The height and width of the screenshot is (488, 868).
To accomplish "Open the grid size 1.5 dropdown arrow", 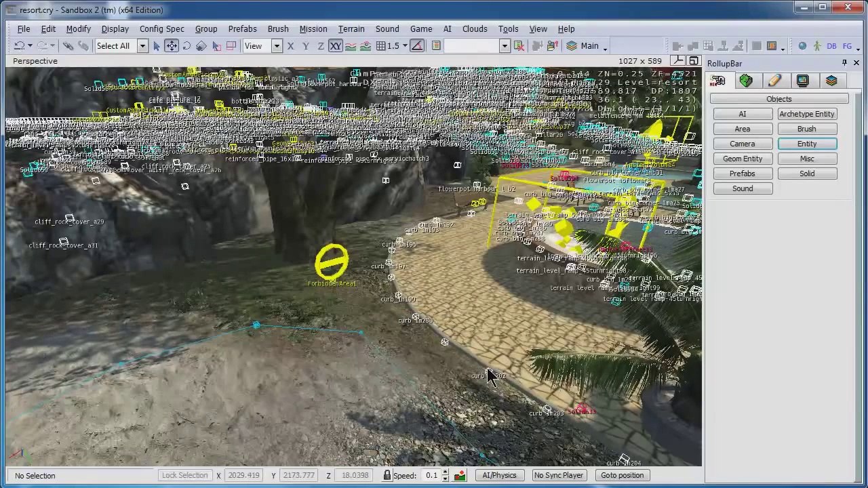I will pyautogui.click(x=405, y=46).
